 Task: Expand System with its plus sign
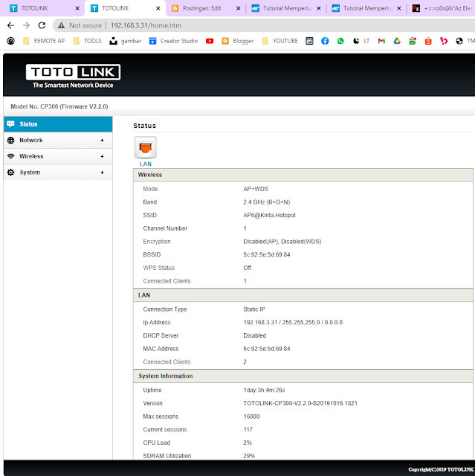tap(103, 173)
